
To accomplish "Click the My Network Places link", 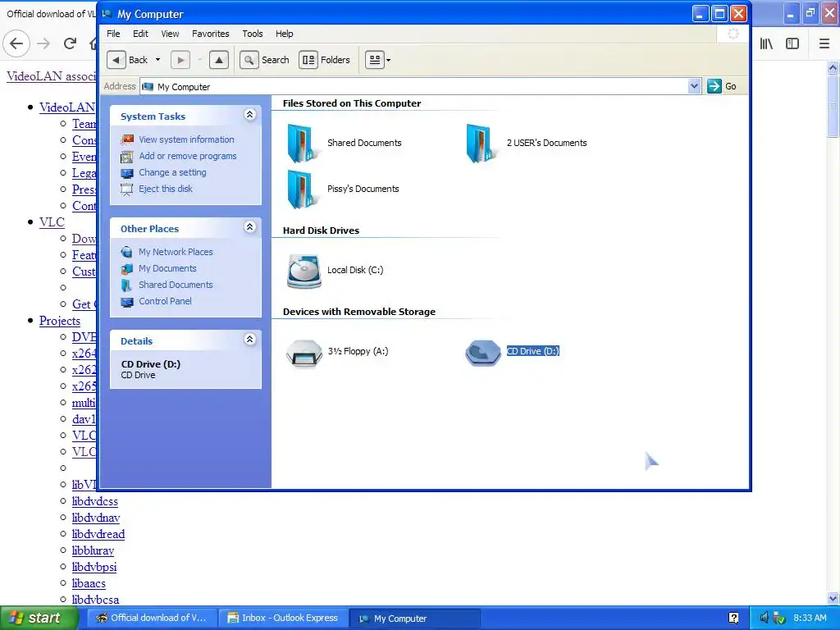I will pyautogui.click(x=176, y=253).
